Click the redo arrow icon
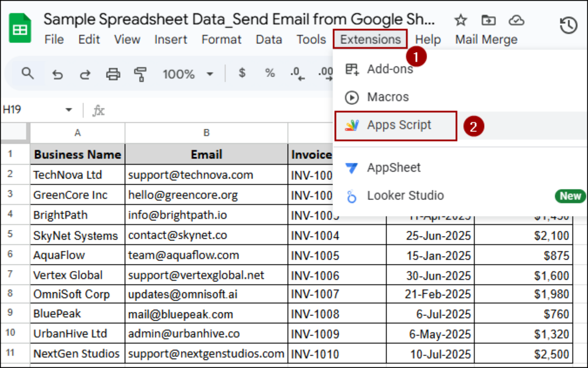This screenshot has width=588, height=368. pyautogui.click(x=85, y=74)
